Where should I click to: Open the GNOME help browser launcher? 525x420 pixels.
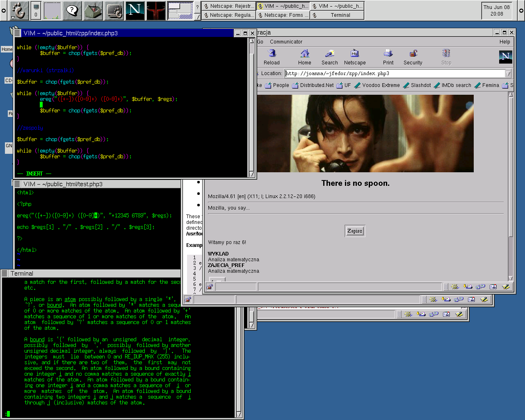tap(72, 11)
